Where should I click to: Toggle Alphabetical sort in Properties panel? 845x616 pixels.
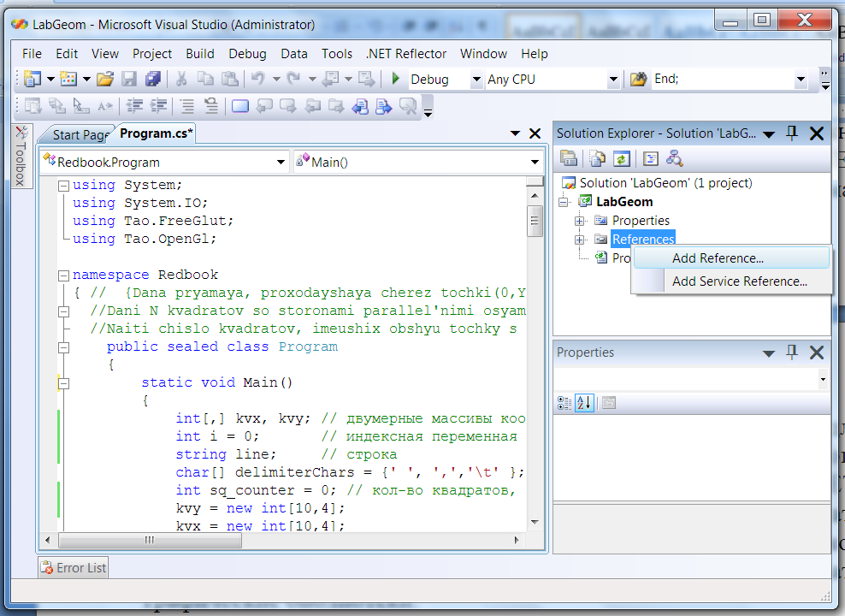coord(585,403)
